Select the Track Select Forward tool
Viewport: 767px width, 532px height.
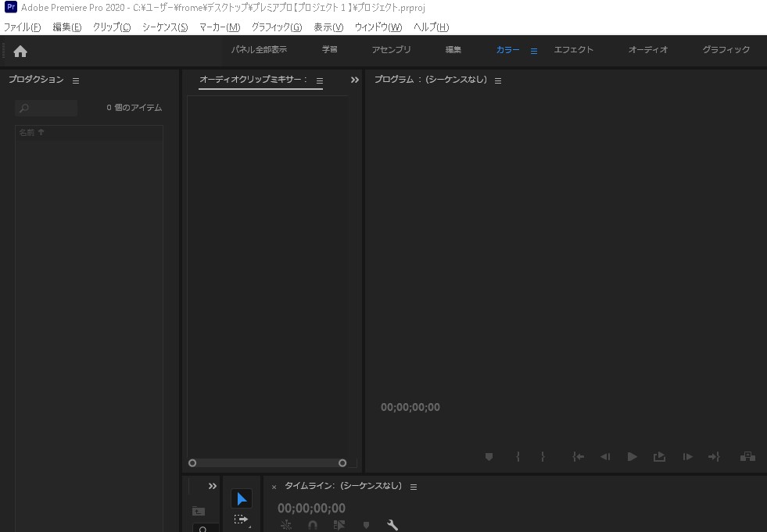pyautogui.click(x=241, y=520)
